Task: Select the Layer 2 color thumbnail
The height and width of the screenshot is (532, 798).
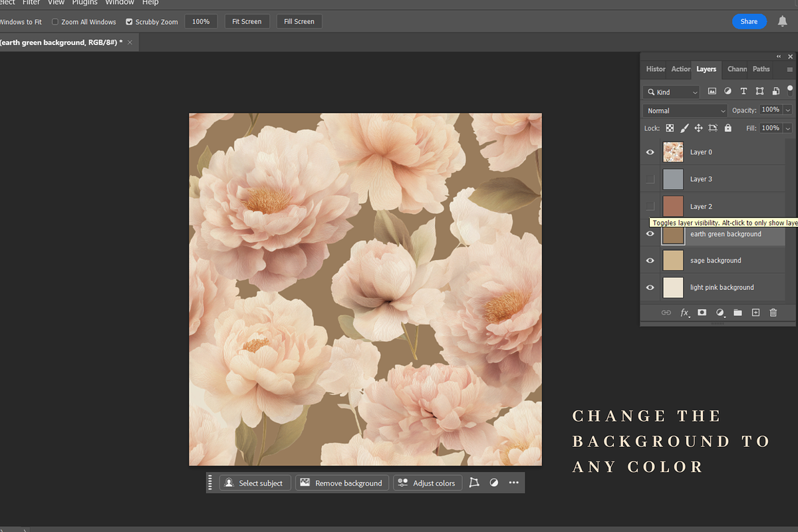Action: pos(673,206)
